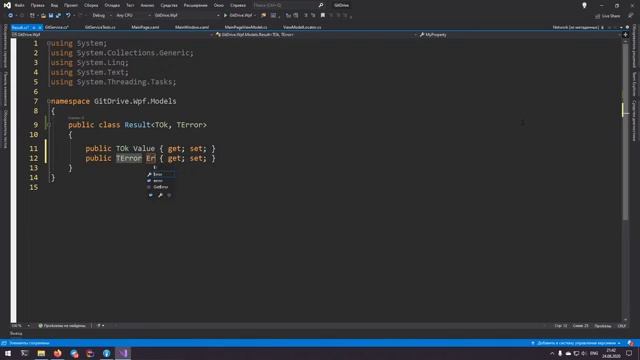Open the Windows Start menu

(x=8, y=353)
